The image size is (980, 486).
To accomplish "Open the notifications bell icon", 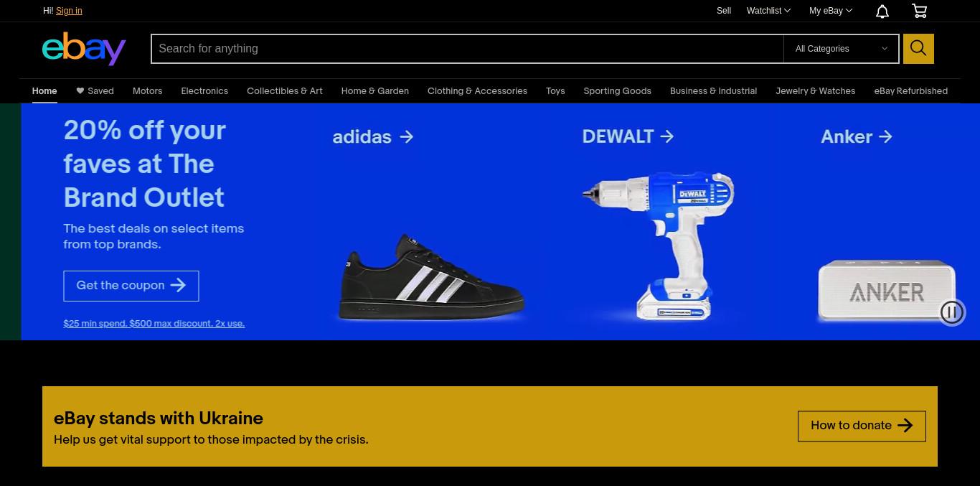I will (882, 11).
